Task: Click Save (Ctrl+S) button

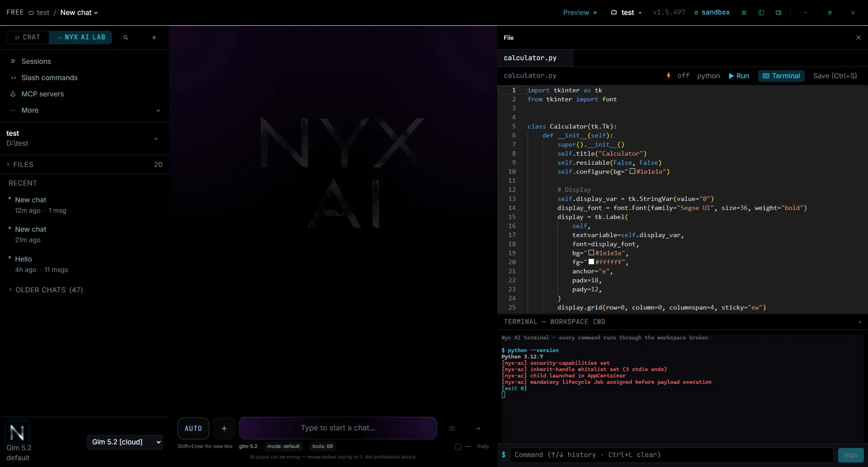Action: point(835,76)
